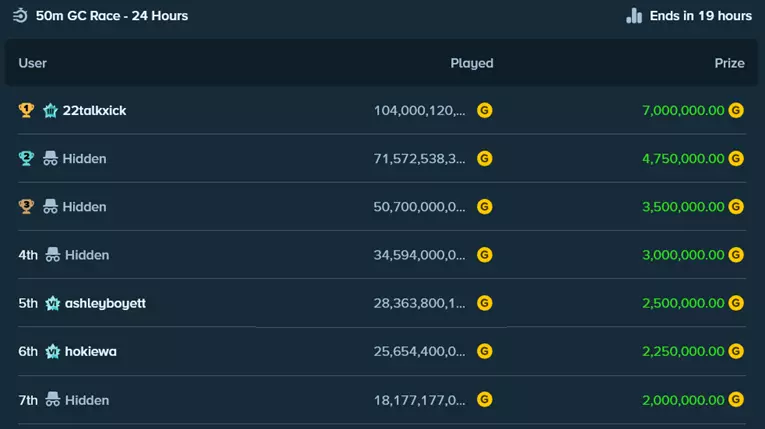Screen dimensions: 765x429
Task: Click the race timer icon beside the title
Action: coord(20,16)
